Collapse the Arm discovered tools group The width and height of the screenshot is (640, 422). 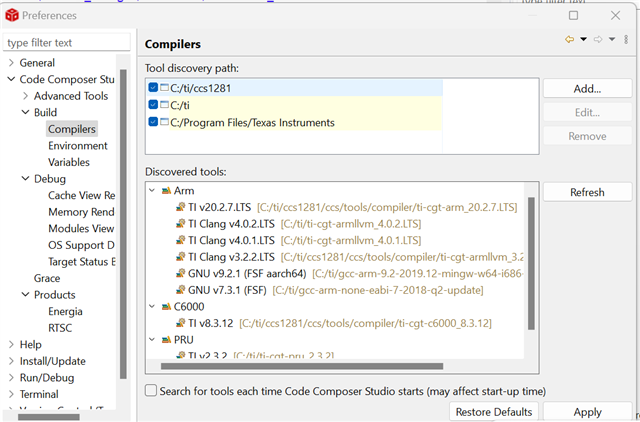click(x=152, y=191)
